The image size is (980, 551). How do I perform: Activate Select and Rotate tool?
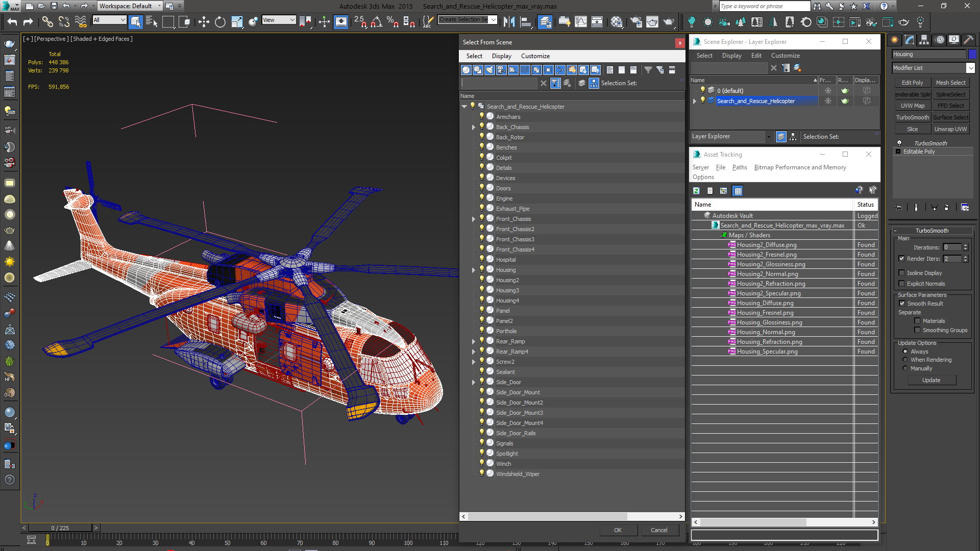(220, 22)
